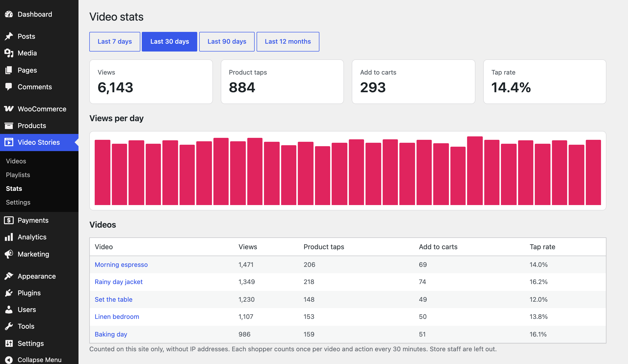
Task: Click the Dashboard gauge icon
Action: [x=9, y=14]
